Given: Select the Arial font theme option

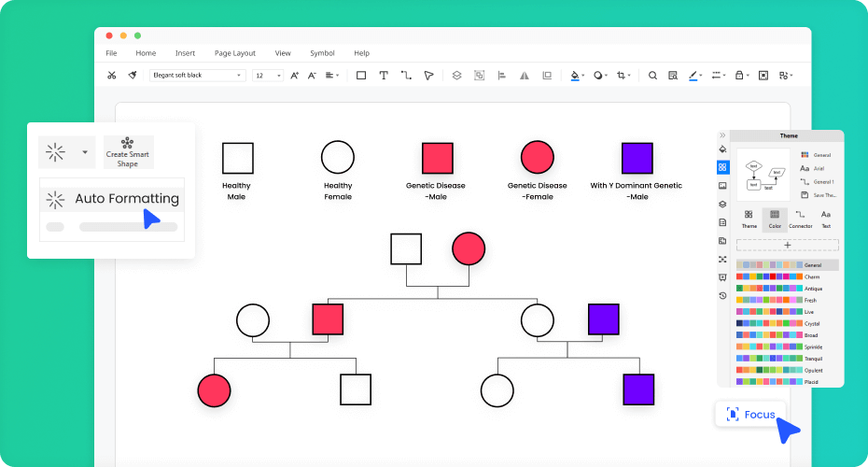Looking at the screenshot, I should tap(813, 168).
